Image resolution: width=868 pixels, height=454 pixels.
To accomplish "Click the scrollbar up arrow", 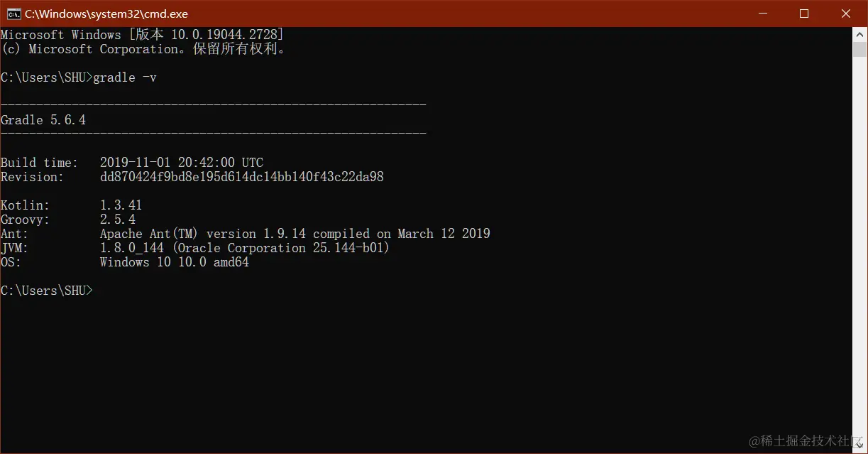I will [859, 34].
